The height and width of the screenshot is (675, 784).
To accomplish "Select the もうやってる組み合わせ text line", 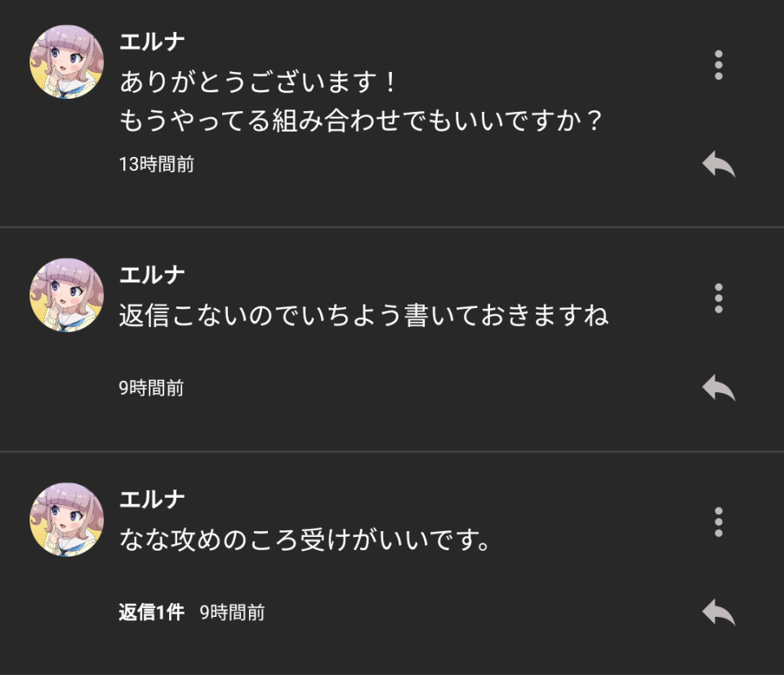I will tap(360, 122).
